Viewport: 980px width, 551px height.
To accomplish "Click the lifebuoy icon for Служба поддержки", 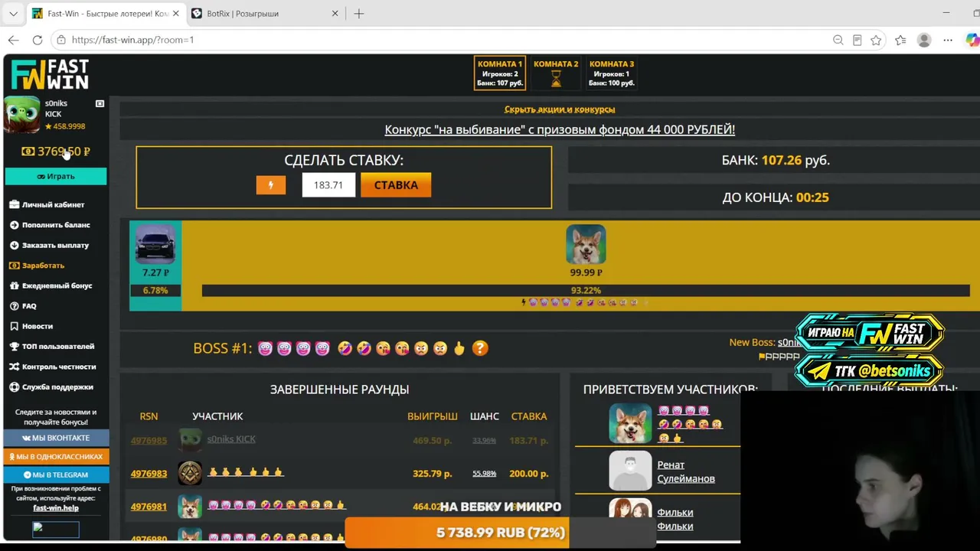I will 15,387.
